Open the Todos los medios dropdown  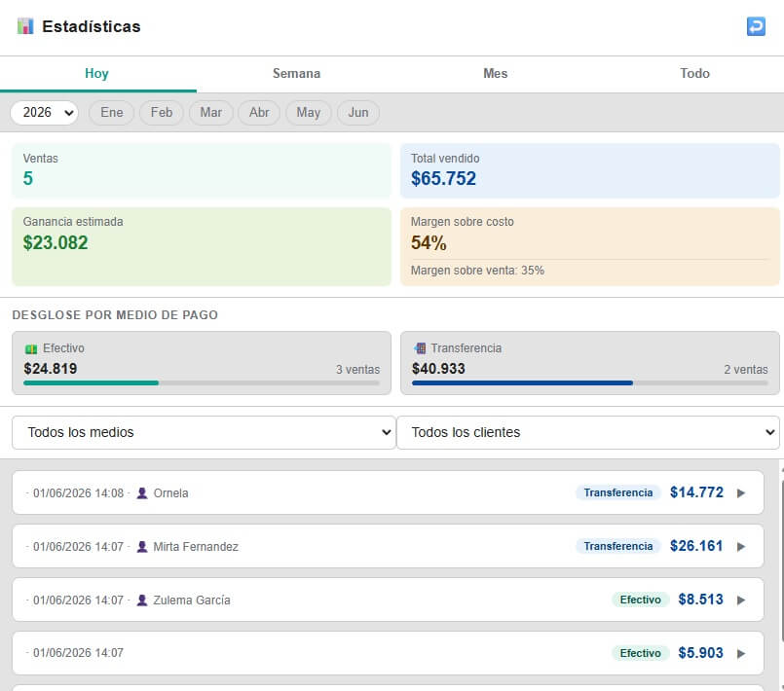coord(204,432)
